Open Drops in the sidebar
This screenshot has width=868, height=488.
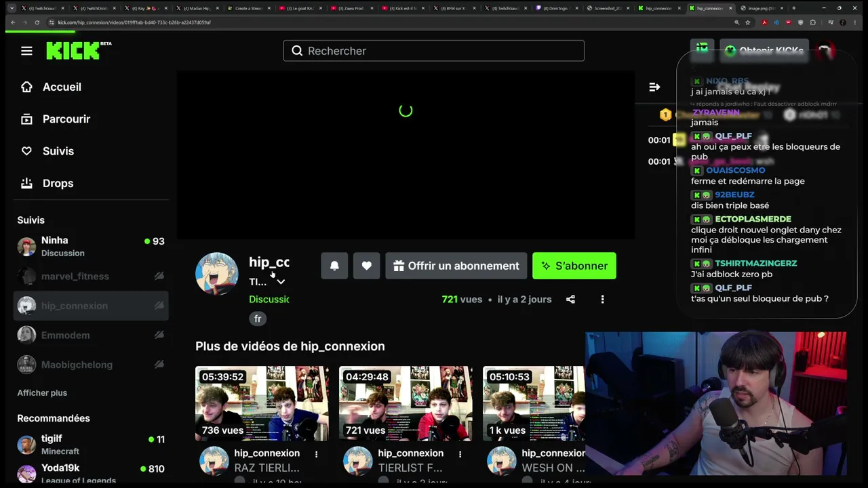pos(58,183)
